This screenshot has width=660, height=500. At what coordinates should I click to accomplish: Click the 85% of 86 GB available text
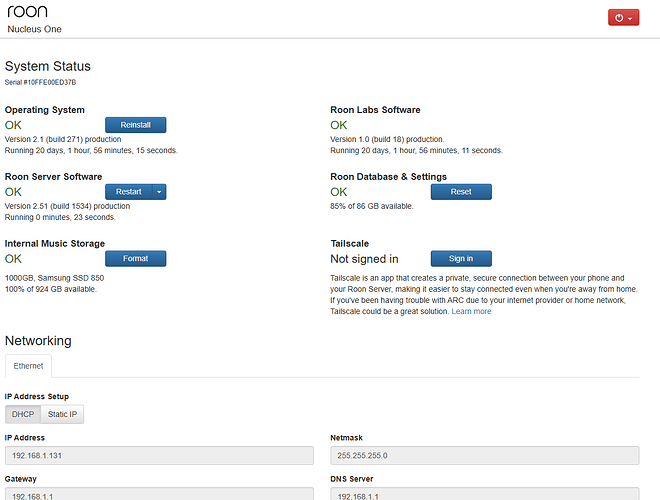pos(372,206)
